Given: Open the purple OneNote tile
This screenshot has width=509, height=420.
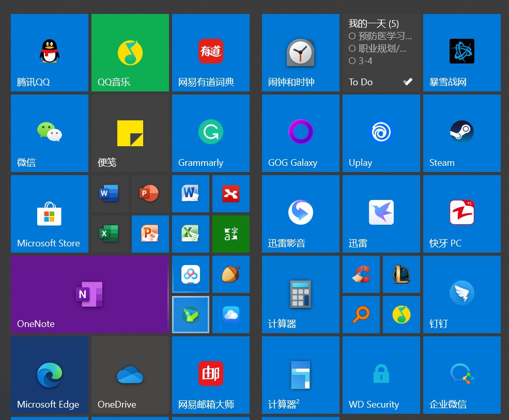Looking at the screenshot, I should pyautogui.click(x=90, y=294).
